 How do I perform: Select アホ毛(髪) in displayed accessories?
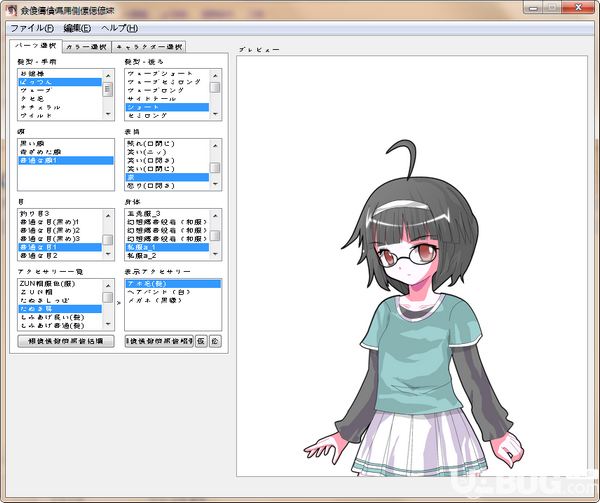coord(173,283)
